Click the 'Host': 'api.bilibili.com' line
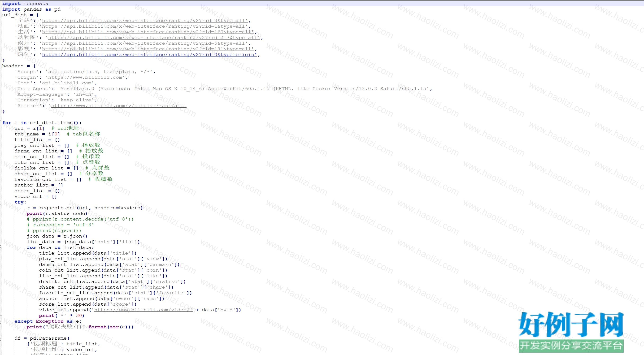The width and height of the screenshot is (644, 355). click(56, 83)
